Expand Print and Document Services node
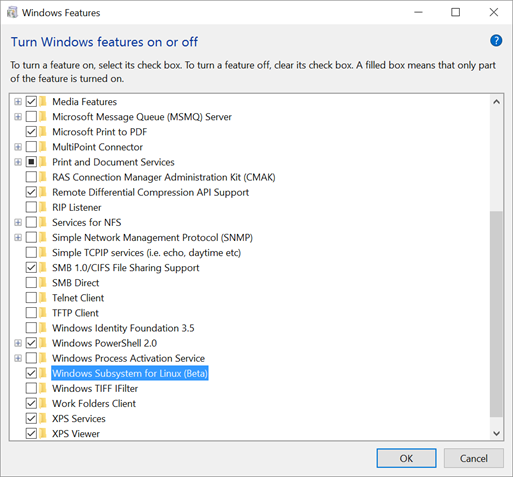 pyautogui.click(x=18, y=162)
